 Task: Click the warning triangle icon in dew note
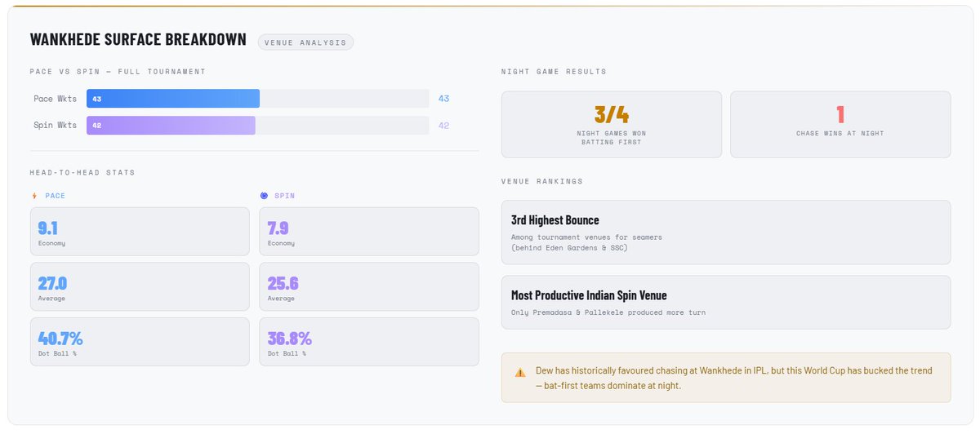click(x=520, y=373)
